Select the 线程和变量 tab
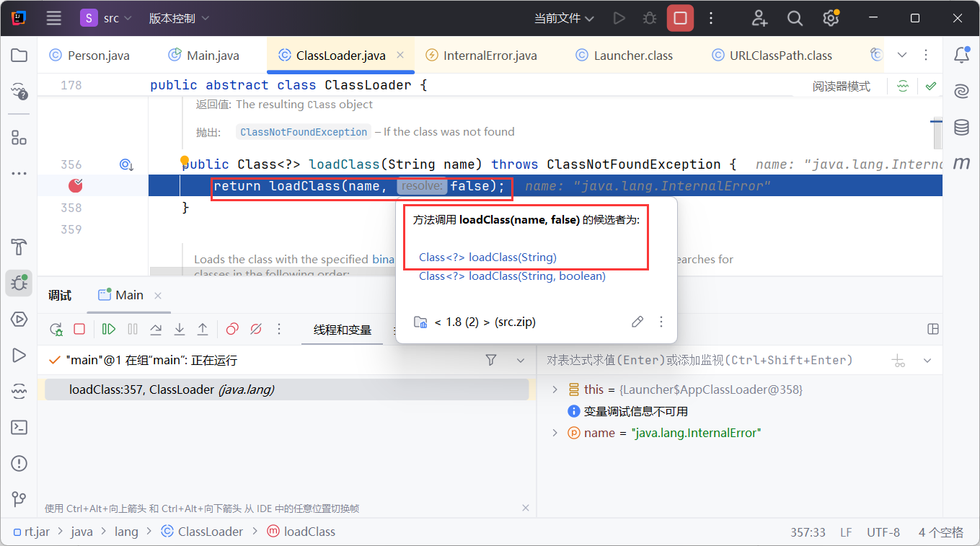This screenshot has width=980, height=546. 342,330
